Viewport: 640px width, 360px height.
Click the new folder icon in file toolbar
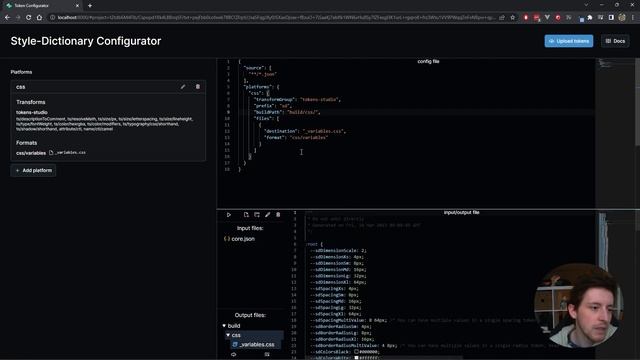(257, 215)
